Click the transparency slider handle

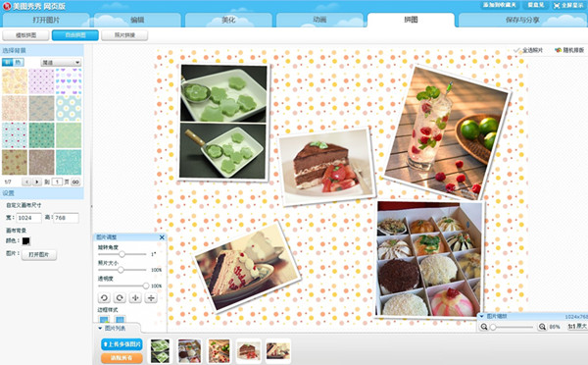pyautogui.click(x=145, y=286)
